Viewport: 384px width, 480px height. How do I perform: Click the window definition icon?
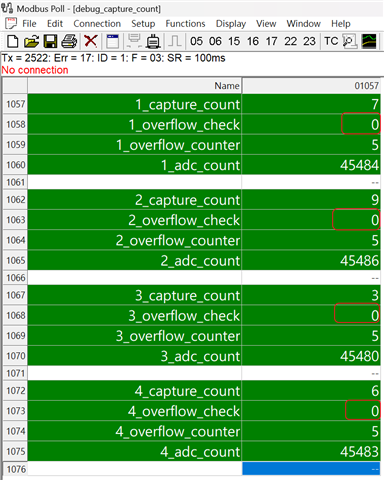click(112, 41)
